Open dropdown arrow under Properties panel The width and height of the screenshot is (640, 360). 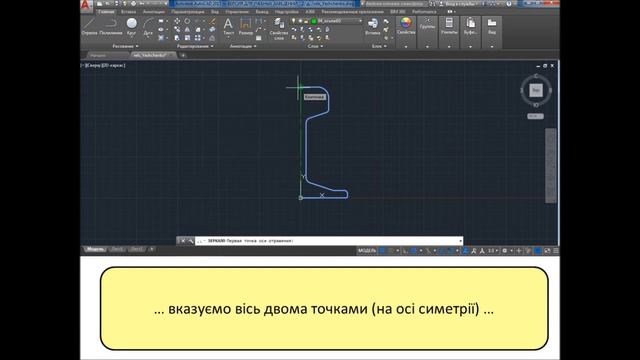(406, 47)
